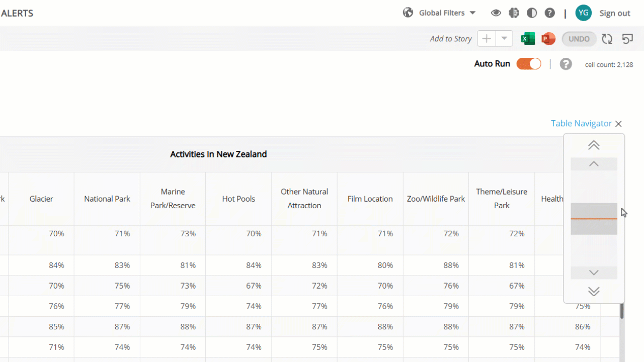Image resolution: width=644 pixels, height=362 pixels.
Task: Export table to Excel icon
Action: point(528,39)
